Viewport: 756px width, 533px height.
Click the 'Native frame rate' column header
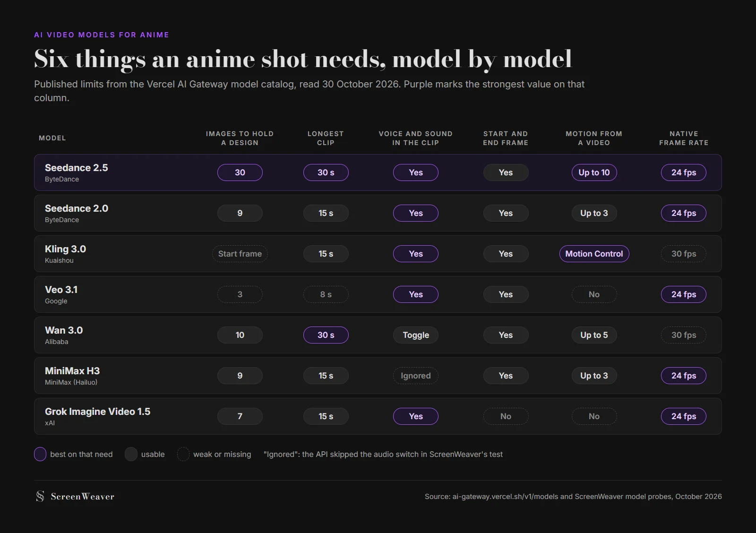point(684,138)
